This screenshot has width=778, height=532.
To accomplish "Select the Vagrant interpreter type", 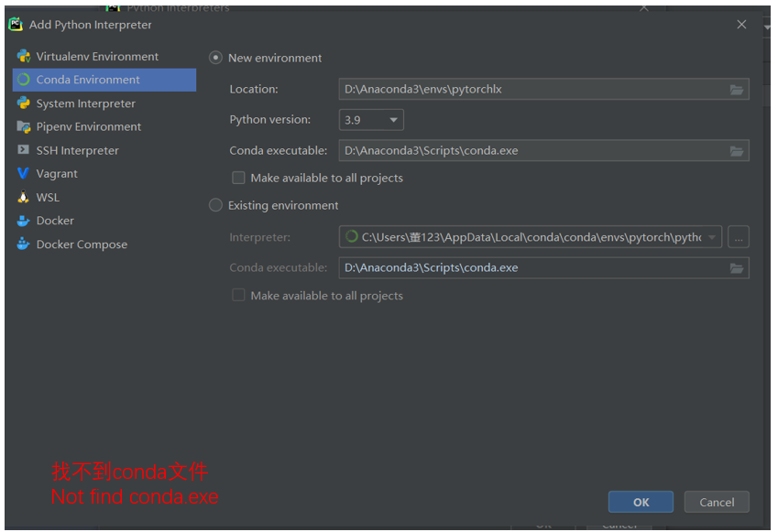I will 62,173.
